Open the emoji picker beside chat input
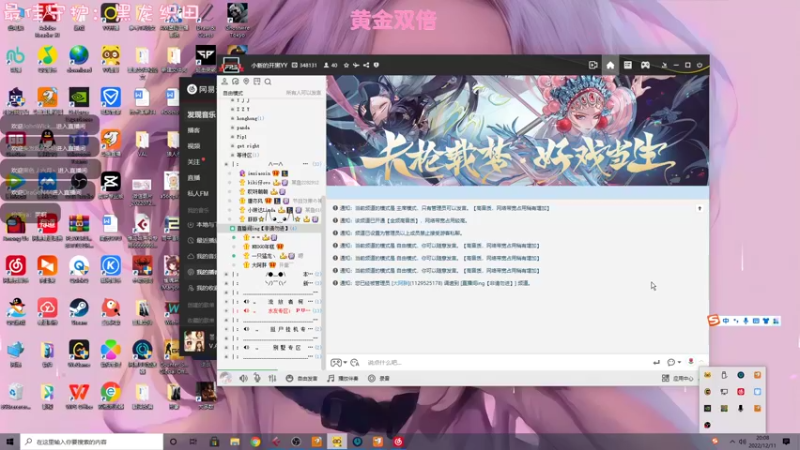The image size is (800, 450). pos(355,362)
